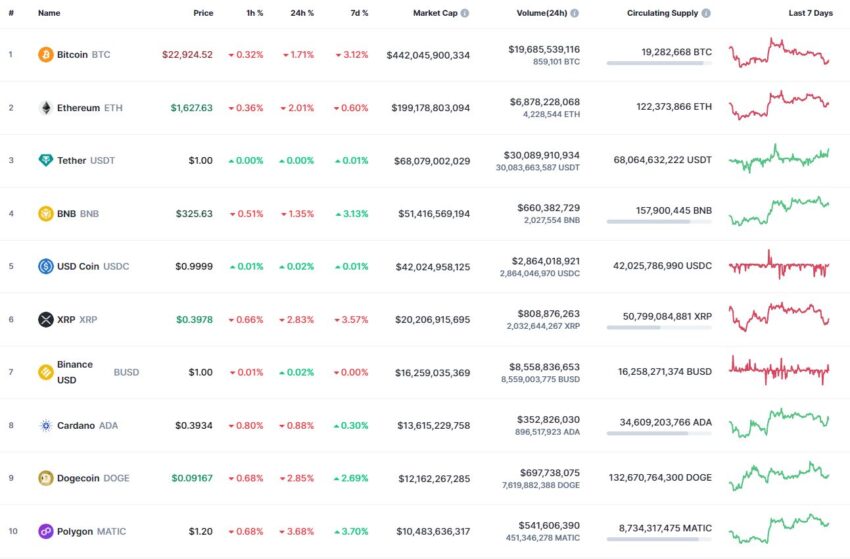Click the Bitcoin orange logo icon

pos(46,55)
